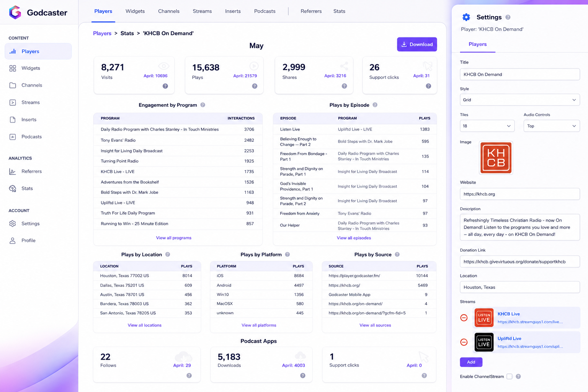Click 'Listen Live' episode row
588x392 pixels.
coord(354,129)
